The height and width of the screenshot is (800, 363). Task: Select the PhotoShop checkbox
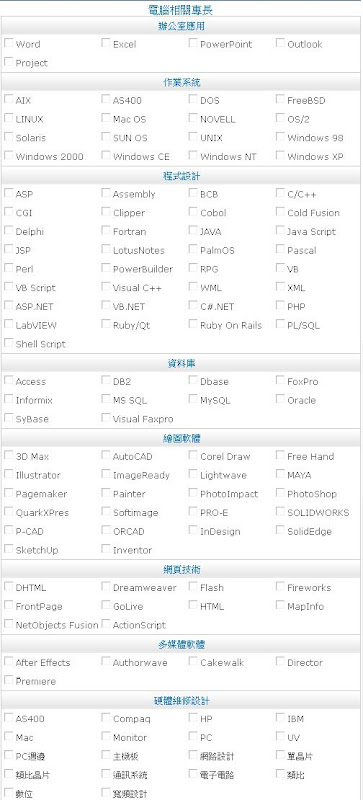(280, 493)
